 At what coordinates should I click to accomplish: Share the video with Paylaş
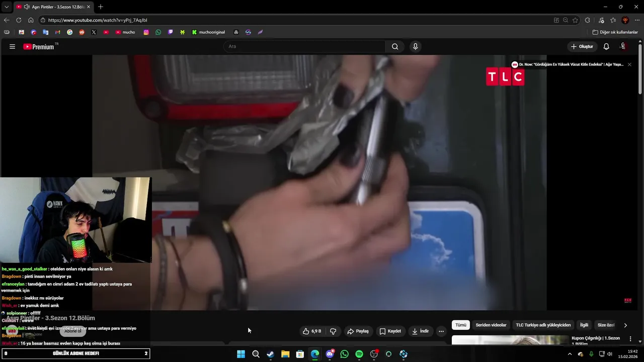coord(358,331)
